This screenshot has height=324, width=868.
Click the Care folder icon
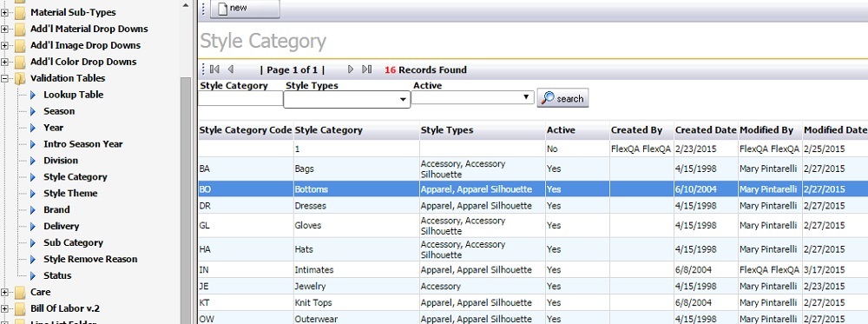21,292
